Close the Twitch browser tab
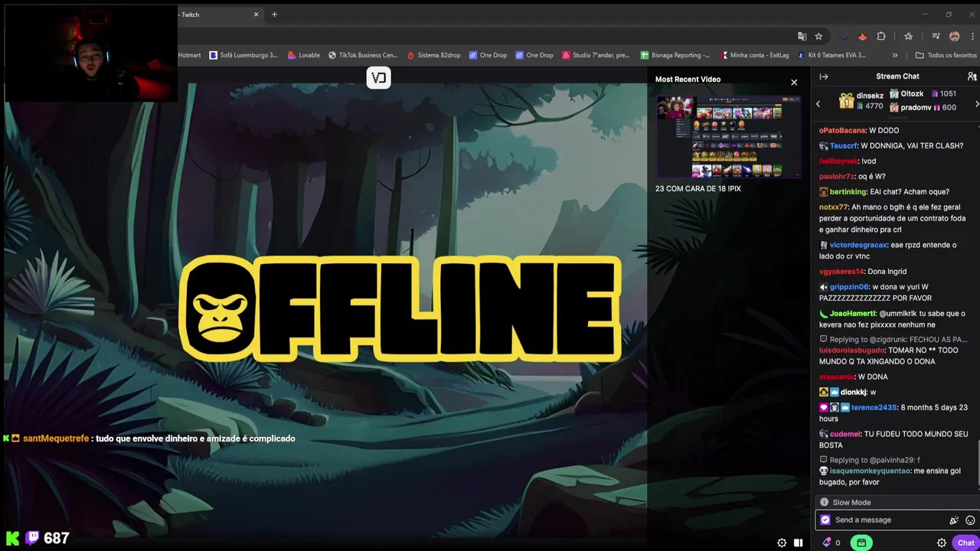Image resolution: width=980 pixels, height=551 pixels. point(256,15)
